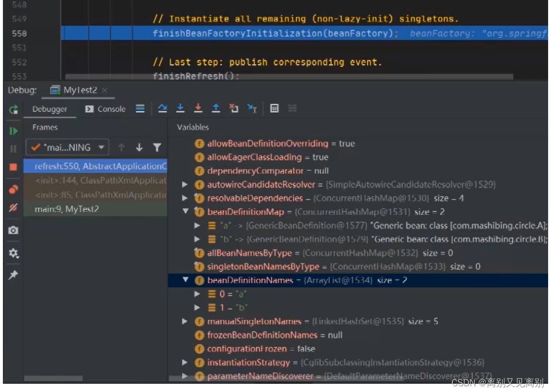This screenshot has width=551, height=392.
Task: Select frozenBeanDefinitionNames = null row
Action: point(358,335)
